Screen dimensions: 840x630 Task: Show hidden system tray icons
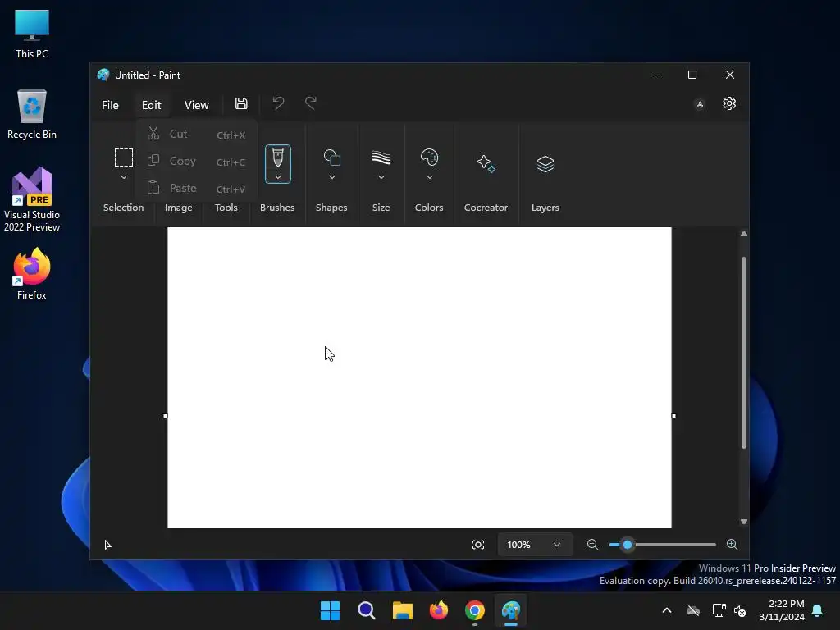667,610
